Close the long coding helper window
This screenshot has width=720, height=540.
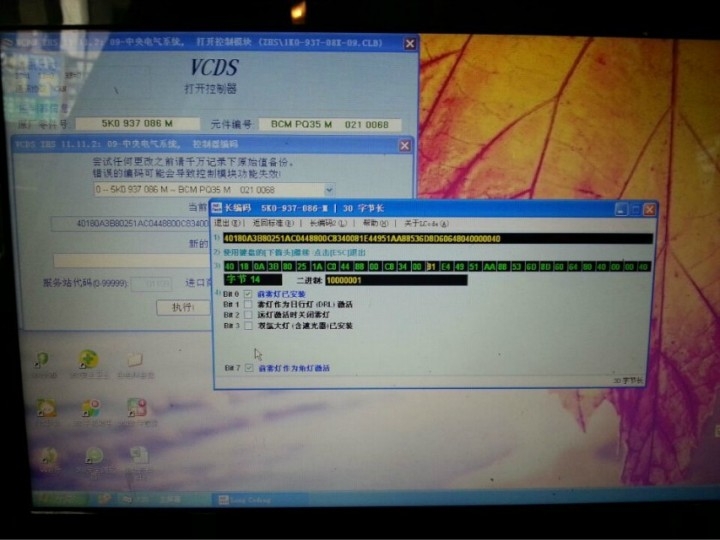650,209
